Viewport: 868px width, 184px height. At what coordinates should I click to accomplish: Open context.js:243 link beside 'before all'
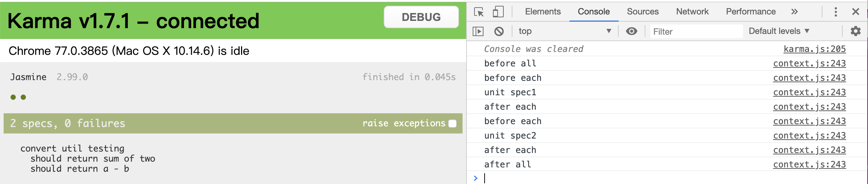[x=809, y=63]
